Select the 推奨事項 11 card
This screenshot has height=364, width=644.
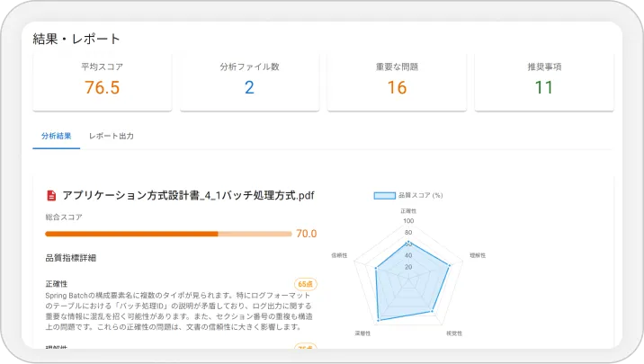[544, 82]
